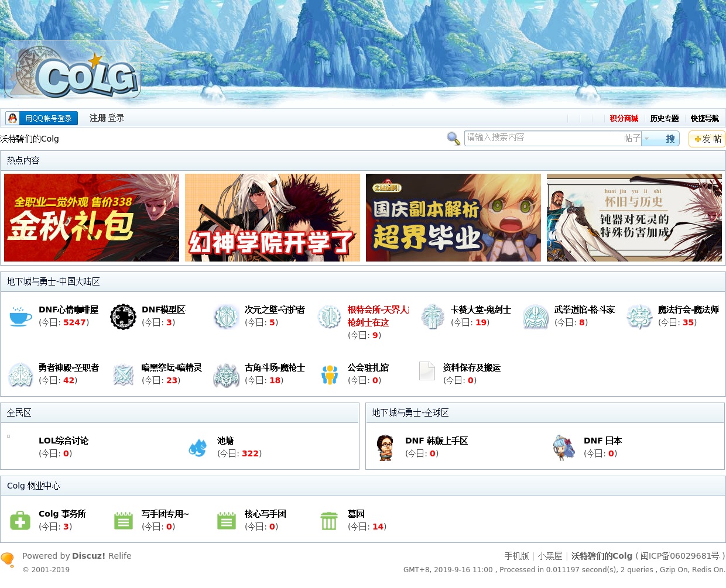Open the 公会驻扎馆 forum link
The width and height of the screenshot is (726, 588).
point(368,367)
